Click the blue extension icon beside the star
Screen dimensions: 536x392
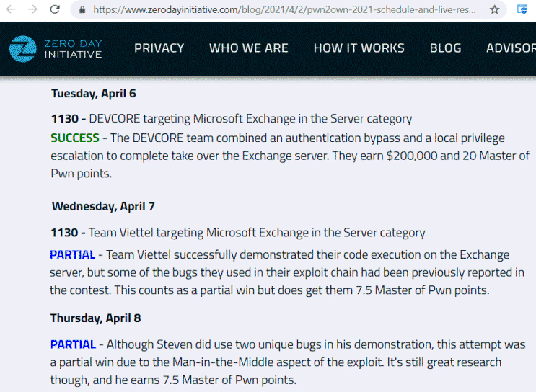[522, 9]
